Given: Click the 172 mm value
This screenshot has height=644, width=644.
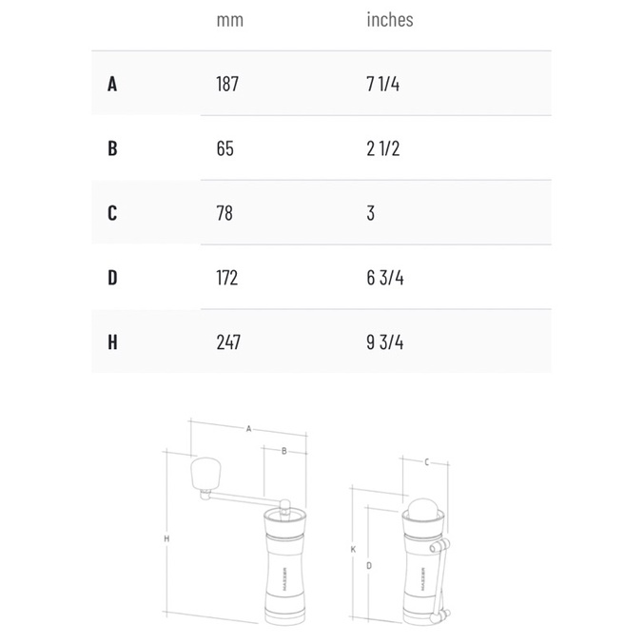Looking at the screenshot, I should [227, 278].
